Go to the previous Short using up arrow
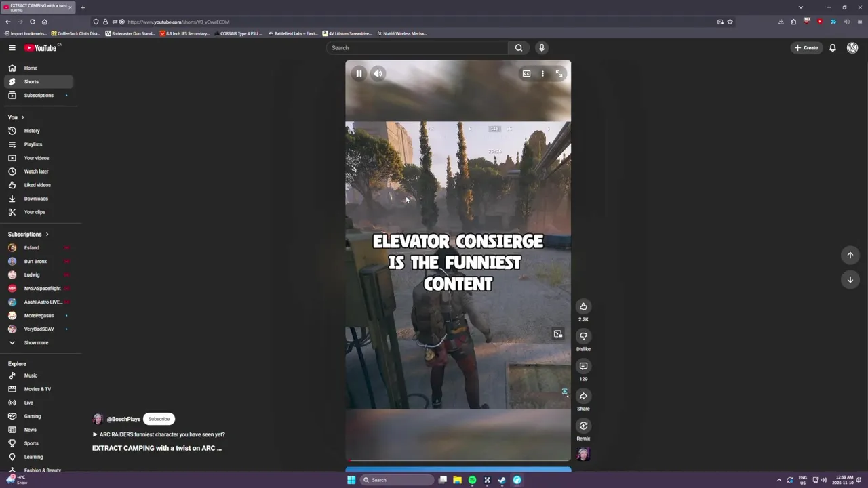 pyautogui.click(x=850, y=255)
